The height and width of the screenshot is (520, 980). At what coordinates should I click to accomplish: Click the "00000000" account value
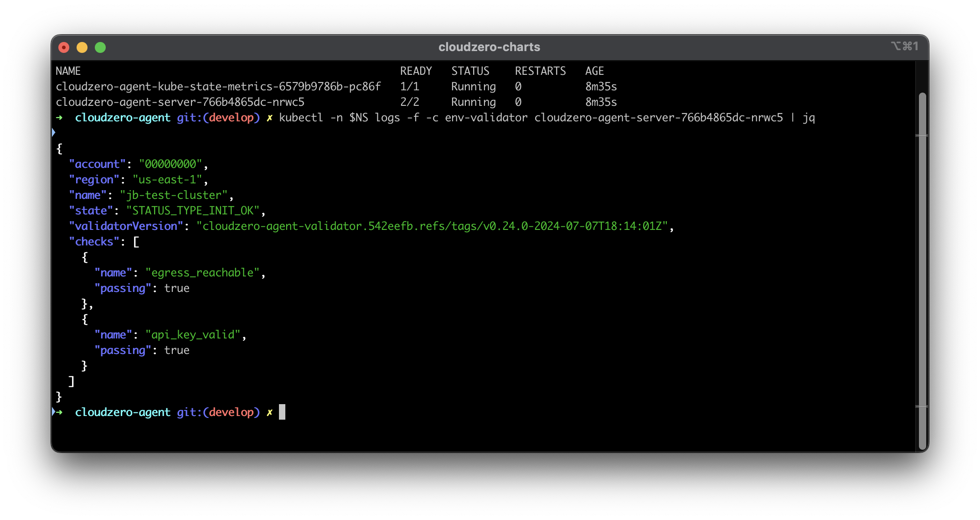tap(170, 164)
